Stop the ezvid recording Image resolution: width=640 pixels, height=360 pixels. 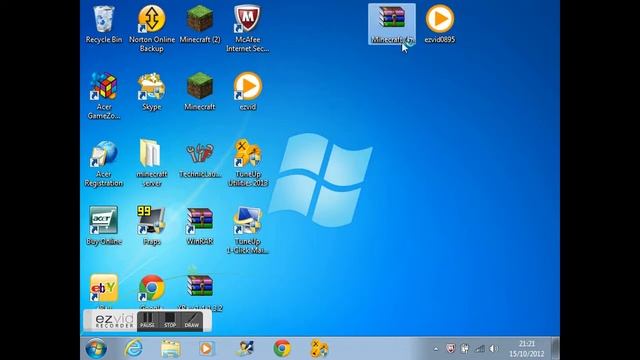click(x=170, y=320)
